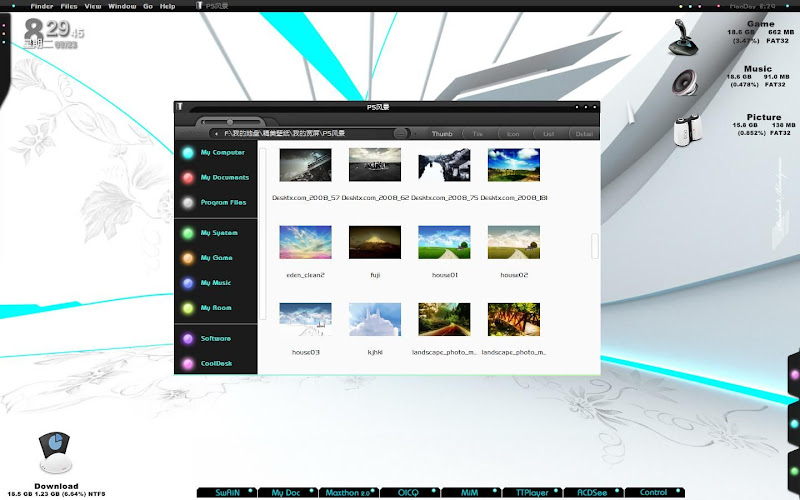Launch OICQ from the bottom dock
The width and height of the screenshot is (800, 500).
408,492
